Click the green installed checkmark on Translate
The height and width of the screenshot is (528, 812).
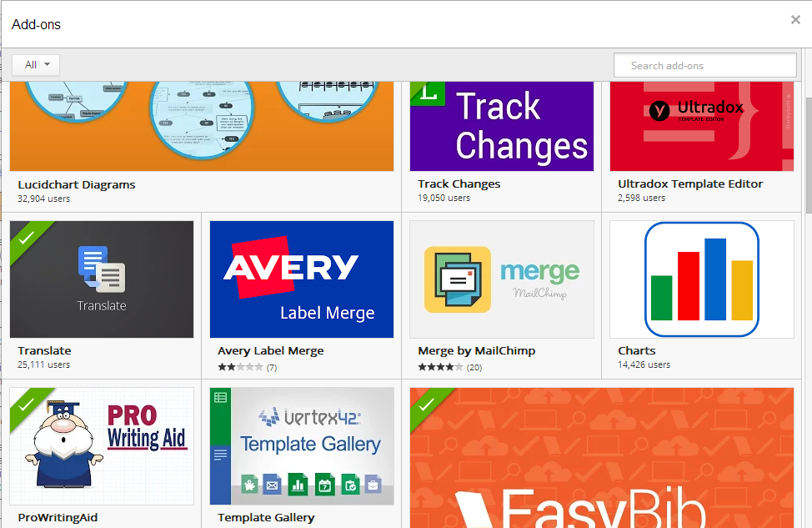[x=25, y=237]
